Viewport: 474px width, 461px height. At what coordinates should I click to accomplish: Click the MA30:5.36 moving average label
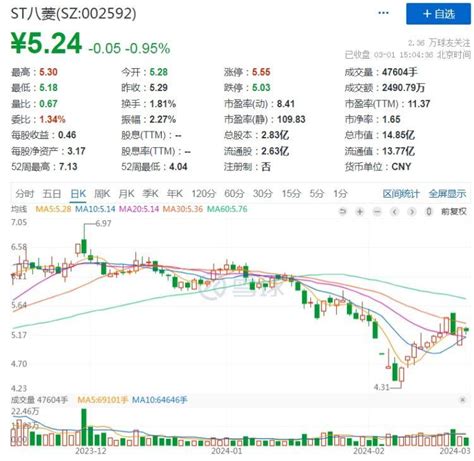pos(183,209)
